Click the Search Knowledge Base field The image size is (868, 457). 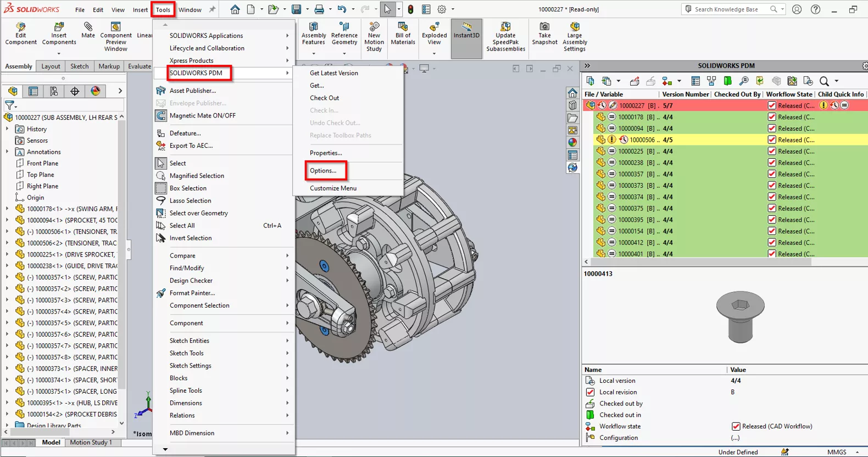733,9
